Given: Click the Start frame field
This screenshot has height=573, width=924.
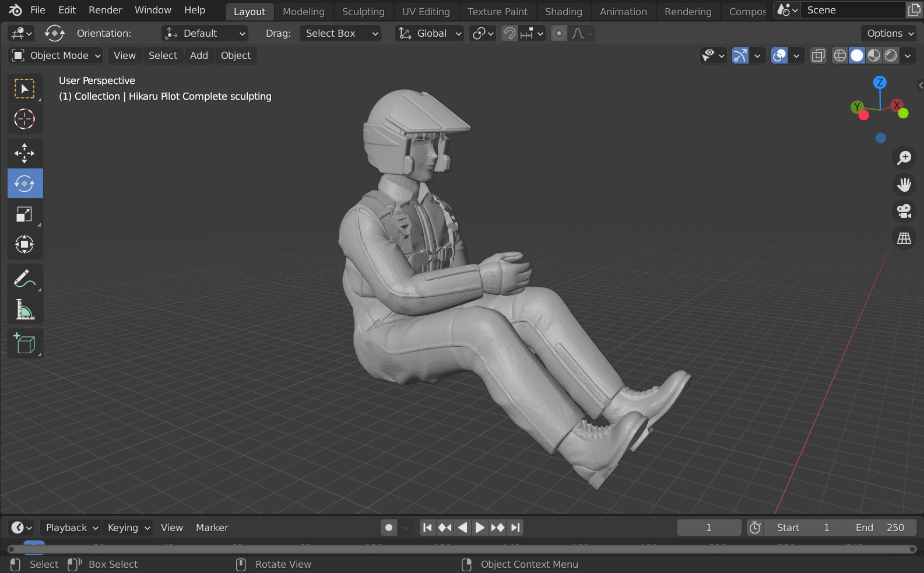Looking at the screenshot, I should tap(803, 528).
